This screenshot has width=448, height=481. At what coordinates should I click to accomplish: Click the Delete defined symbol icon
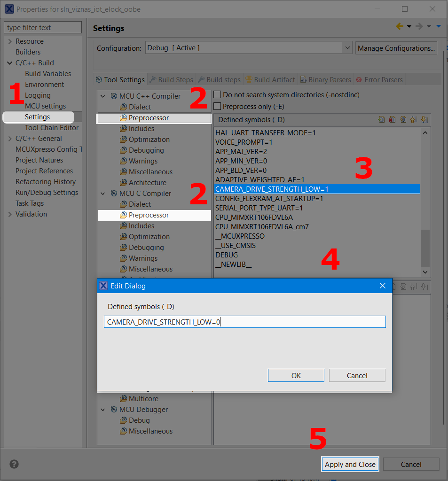point(392,120)
